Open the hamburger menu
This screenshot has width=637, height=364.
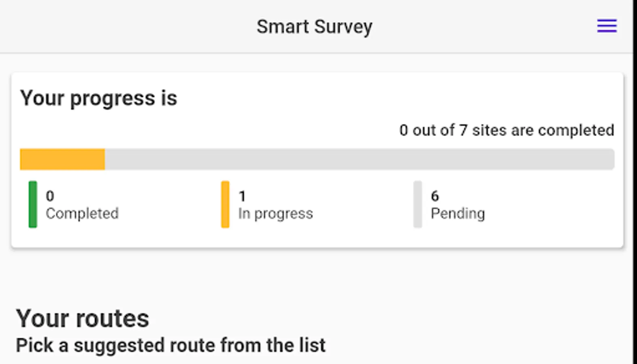click(x=607, y=26)
